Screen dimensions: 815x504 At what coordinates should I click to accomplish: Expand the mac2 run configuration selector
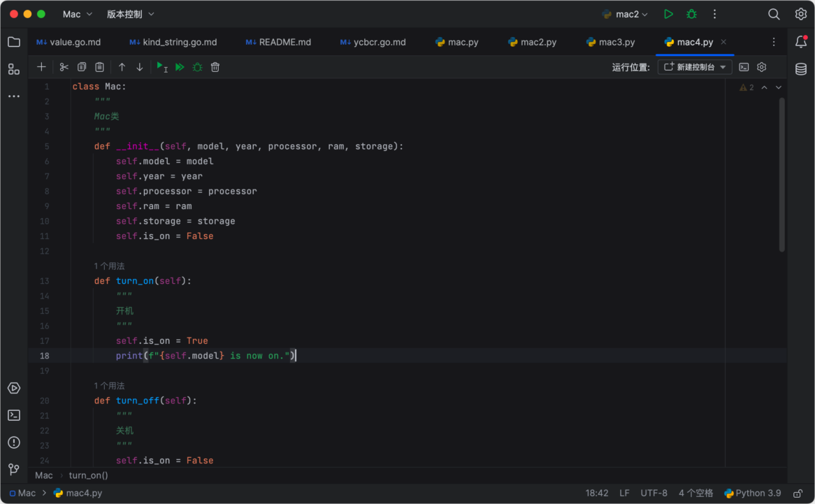[626, 15]
